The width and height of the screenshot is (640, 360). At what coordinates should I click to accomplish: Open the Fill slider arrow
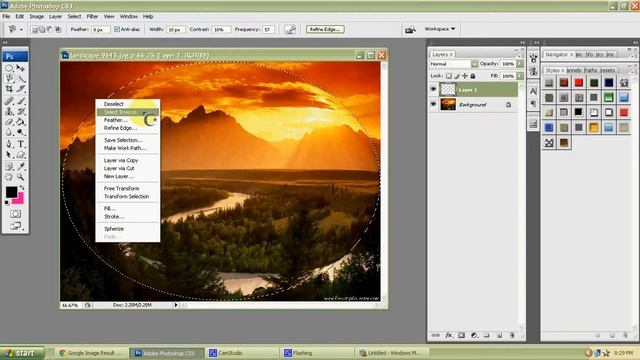pos(520,76)
